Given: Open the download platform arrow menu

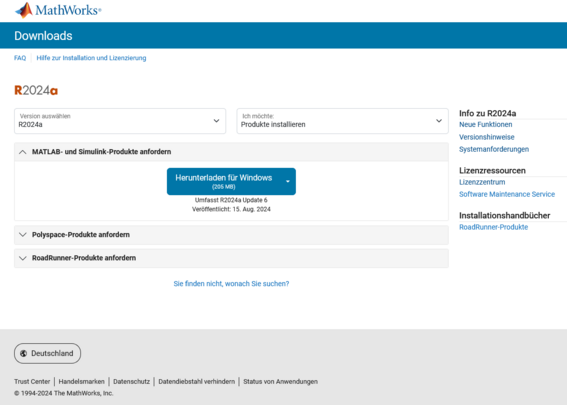Looking at the screenshot, I should click(x=288, y=181).
